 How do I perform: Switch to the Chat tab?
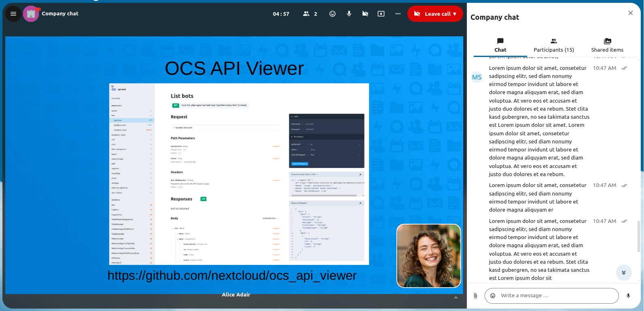tap(500, 45)
